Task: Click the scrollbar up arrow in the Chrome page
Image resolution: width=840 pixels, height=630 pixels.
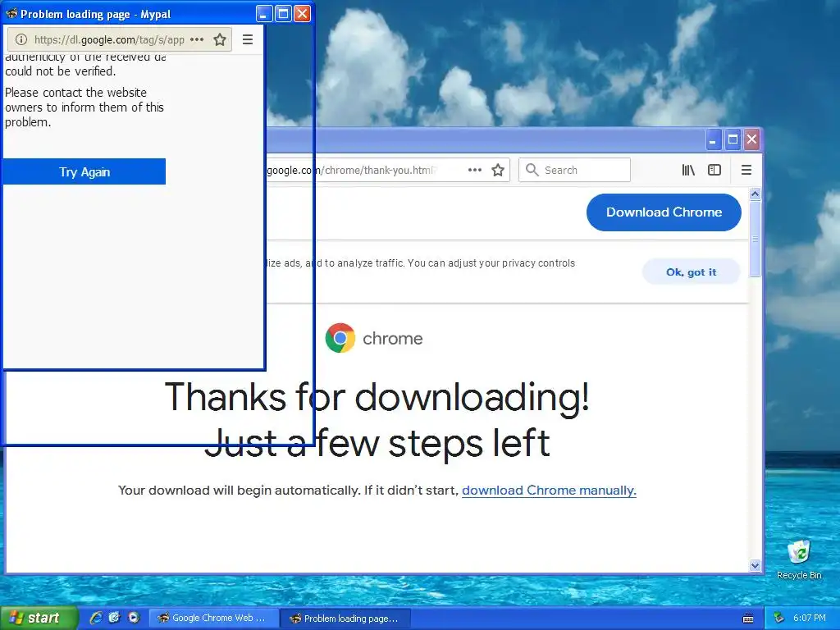Action: [x=755, y=194]
